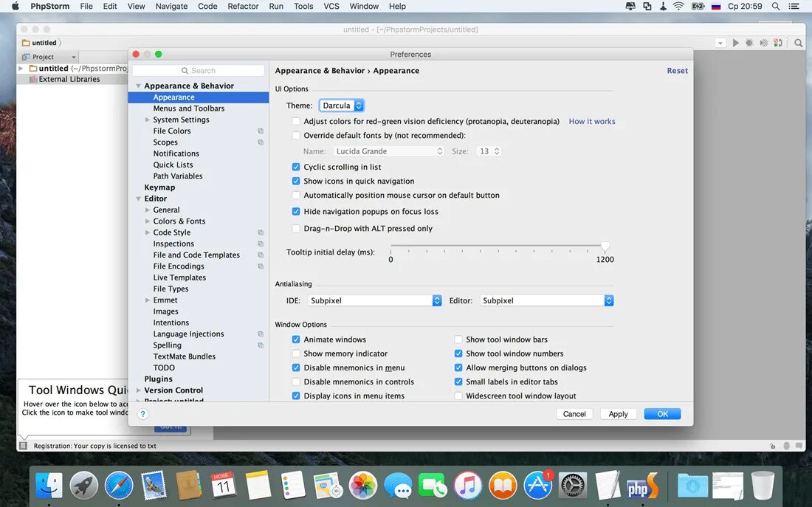Open the How it works link
Viewport: 812px width, 507px height.
coord(592,121)
